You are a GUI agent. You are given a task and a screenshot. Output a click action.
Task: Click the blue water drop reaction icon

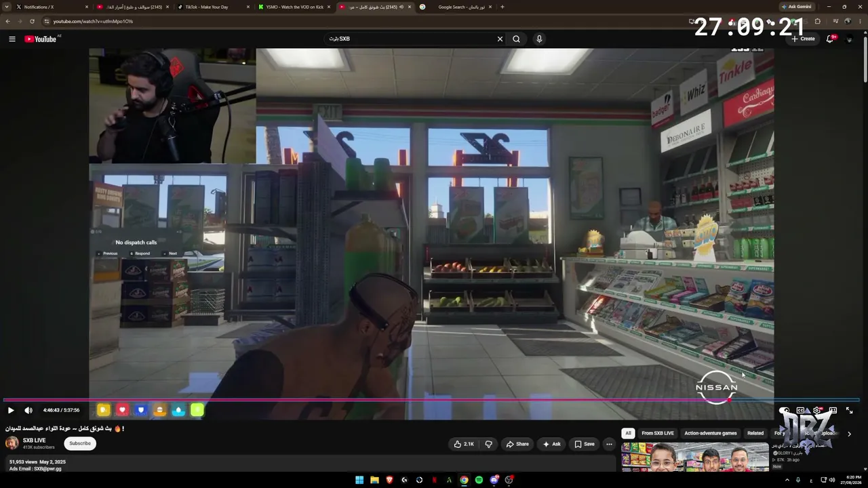click(178, 410)
